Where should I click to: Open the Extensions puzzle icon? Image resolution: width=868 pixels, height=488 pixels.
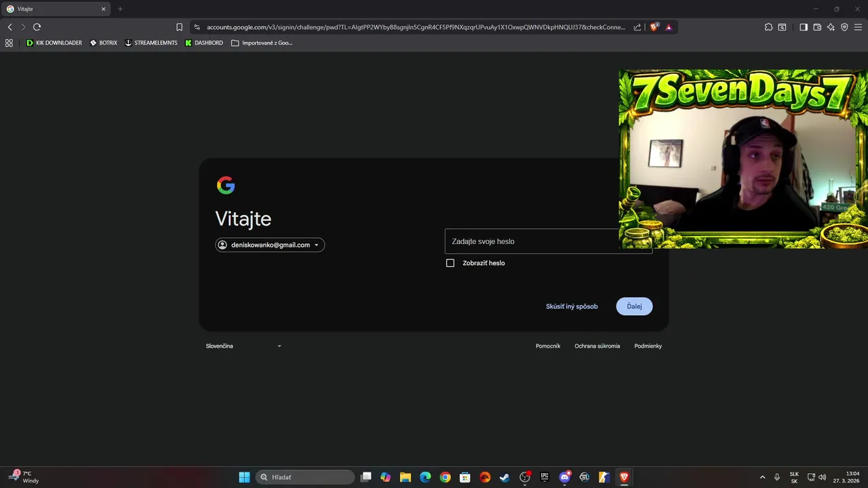(x=768, y=27)
